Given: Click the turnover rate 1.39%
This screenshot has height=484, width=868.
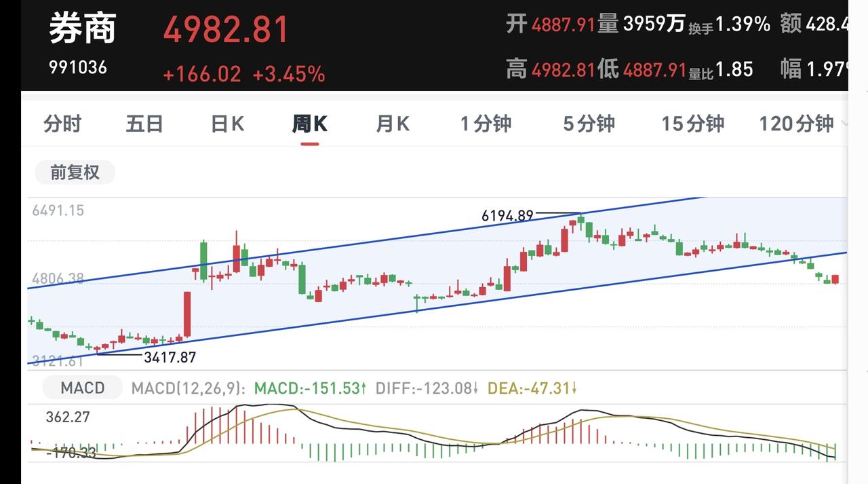Looking at the screenshot, I should pos(743,24).
